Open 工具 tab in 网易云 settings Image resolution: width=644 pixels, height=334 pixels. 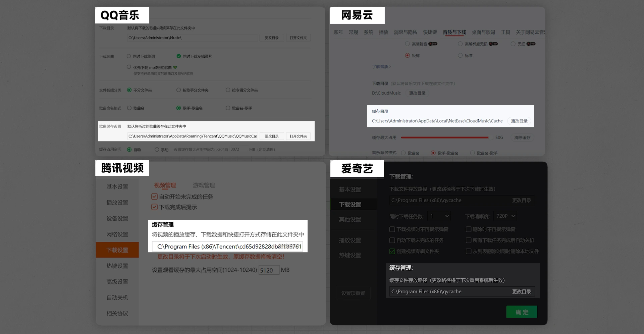point(505,32)
